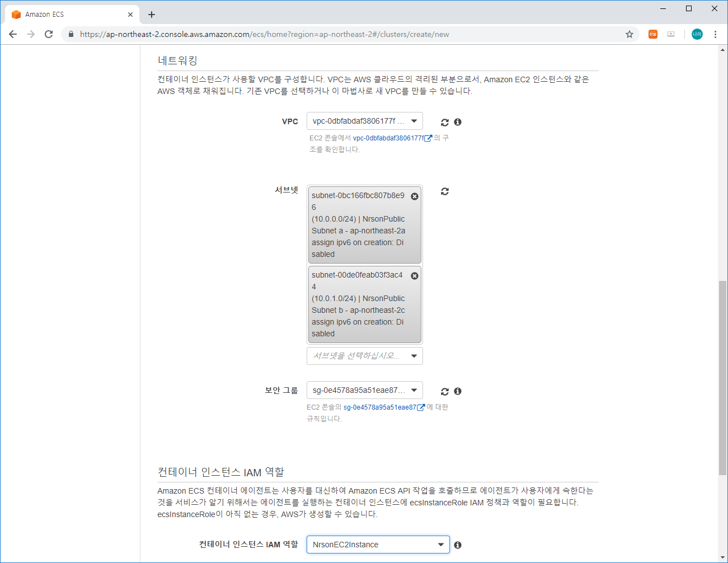The image size is (728, 563).
Task: Click the page vertical scrollbar thumb
Action: click(x=723, y=378)
